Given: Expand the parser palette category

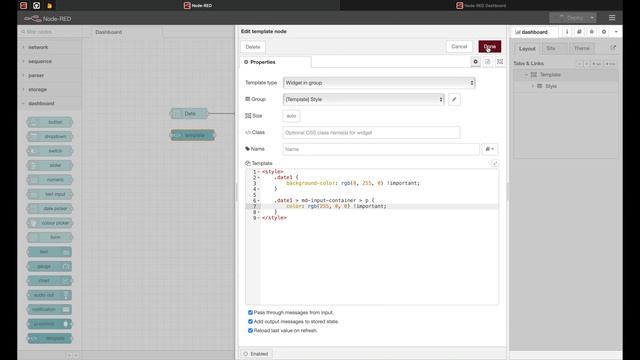Looking at the screenshot, I should click(x=49, y=76).
